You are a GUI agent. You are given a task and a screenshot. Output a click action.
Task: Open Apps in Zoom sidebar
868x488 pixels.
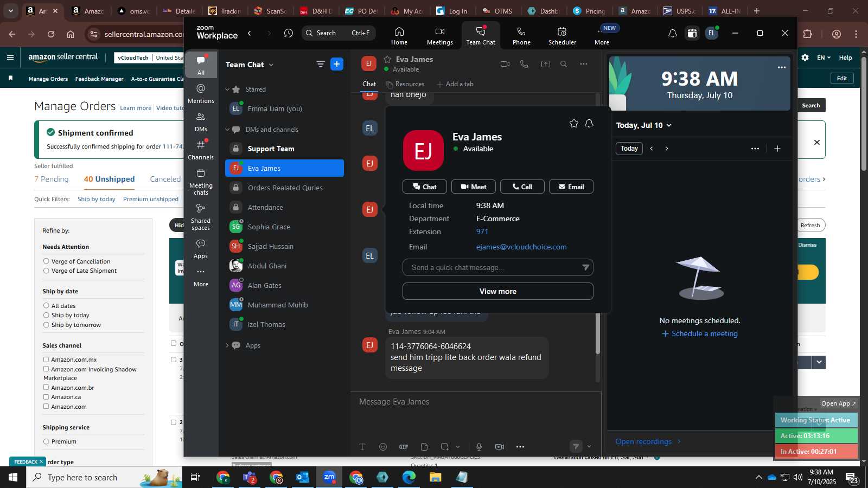201,249
